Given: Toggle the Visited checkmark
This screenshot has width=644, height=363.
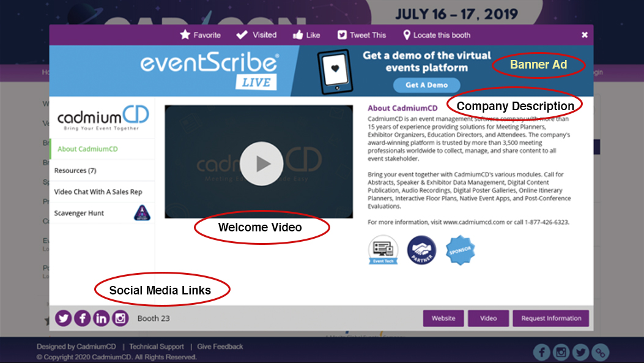Looking at the screenshot, I should point(256,35).
